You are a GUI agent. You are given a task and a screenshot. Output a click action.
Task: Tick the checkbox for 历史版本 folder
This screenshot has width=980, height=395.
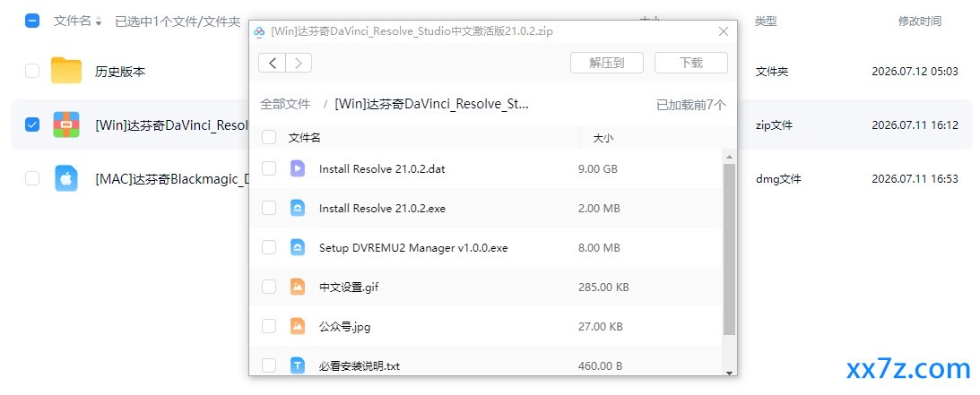click(32, 71)
